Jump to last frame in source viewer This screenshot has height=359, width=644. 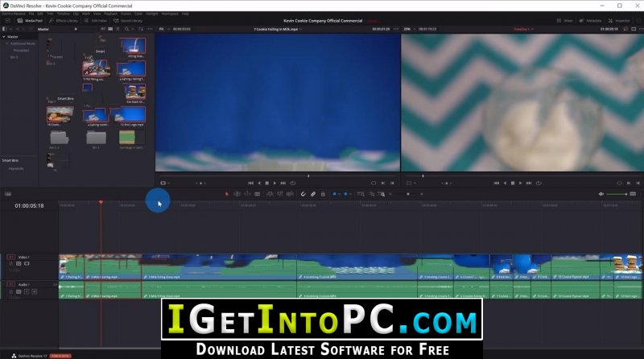click(x=283, y=184)
